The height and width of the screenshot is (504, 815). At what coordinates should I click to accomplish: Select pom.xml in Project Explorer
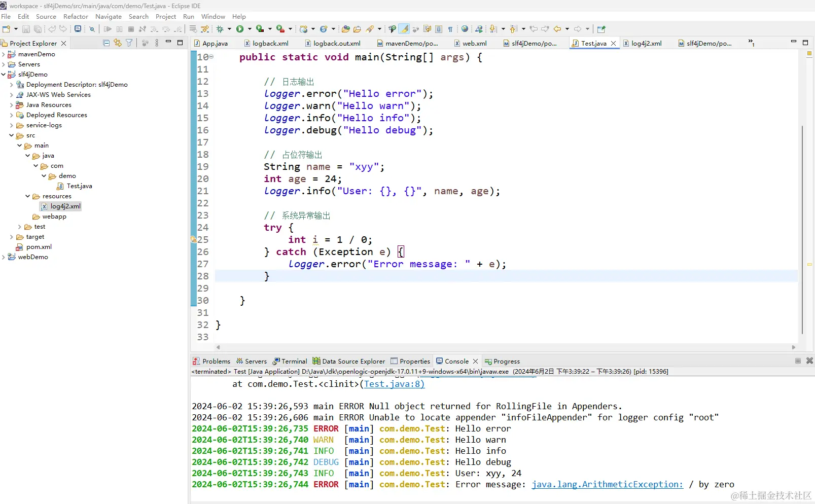coord(34,247)
